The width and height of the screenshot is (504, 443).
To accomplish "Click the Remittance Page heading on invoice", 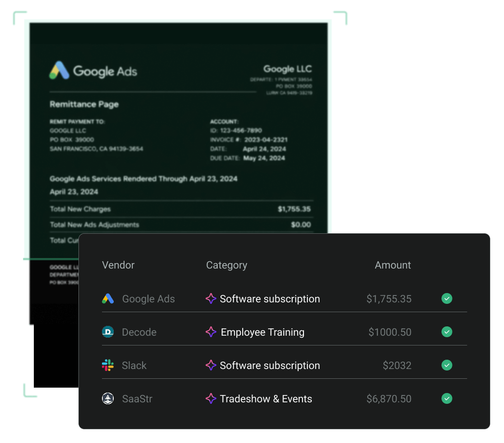I will coord(84,104).
